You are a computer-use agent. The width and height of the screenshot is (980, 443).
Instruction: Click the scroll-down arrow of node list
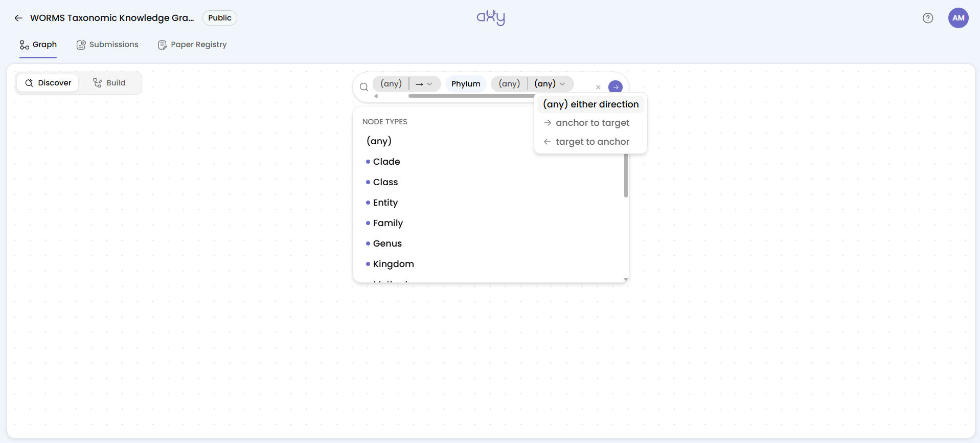pyautogui.click(x=626, y=279)
